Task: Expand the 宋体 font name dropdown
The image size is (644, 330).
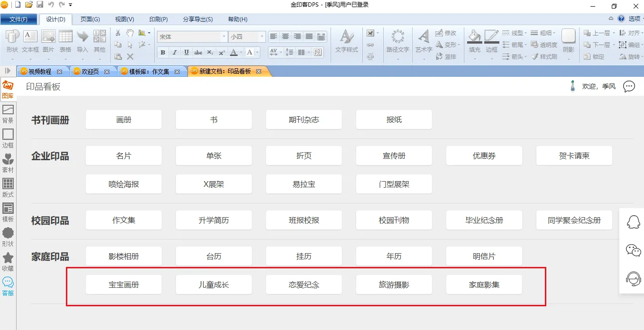Action: [x=224, y=37]
